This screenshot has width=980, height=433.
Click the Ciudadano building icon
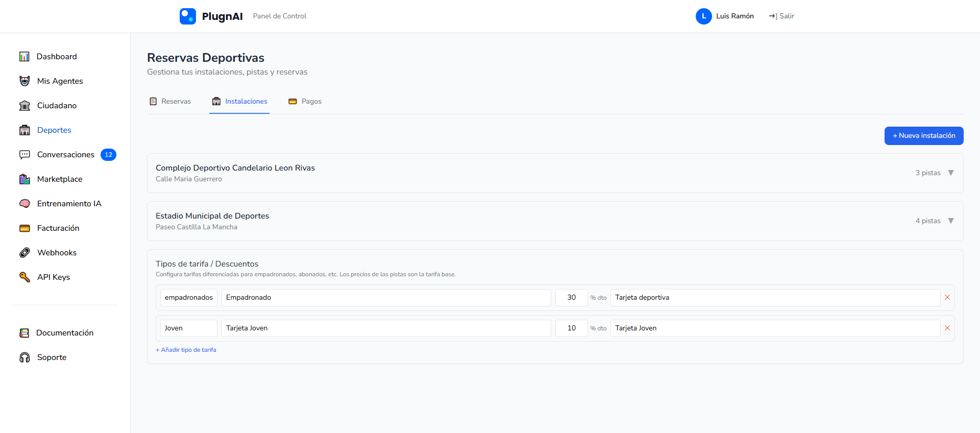[24, 106]
